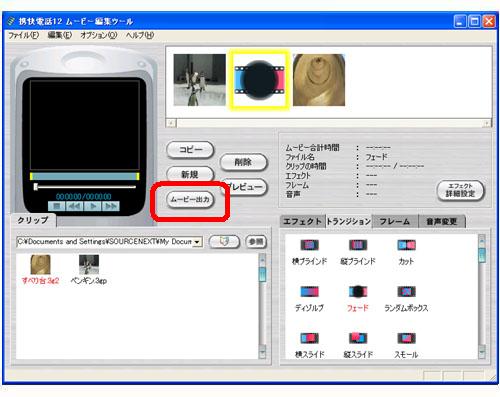500x397 pixels.
Task: Click the 削除 button
Action: [x=243, y=162]
